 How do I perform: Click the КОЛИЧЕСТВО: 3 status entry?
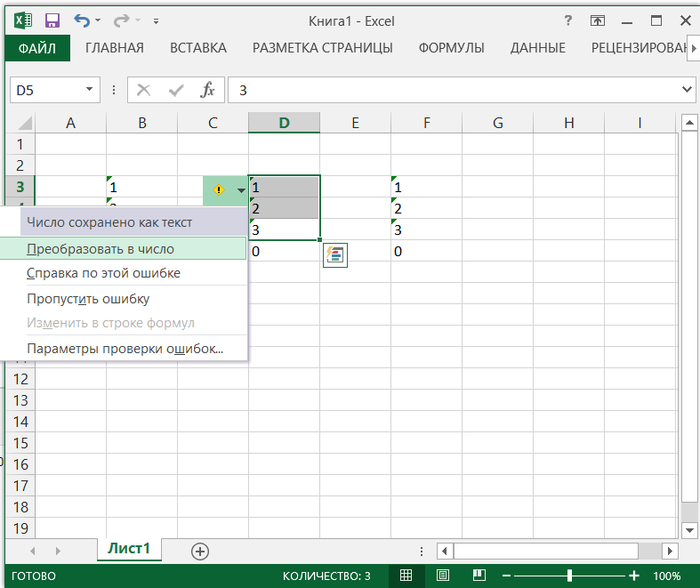[x=326, y=576]
